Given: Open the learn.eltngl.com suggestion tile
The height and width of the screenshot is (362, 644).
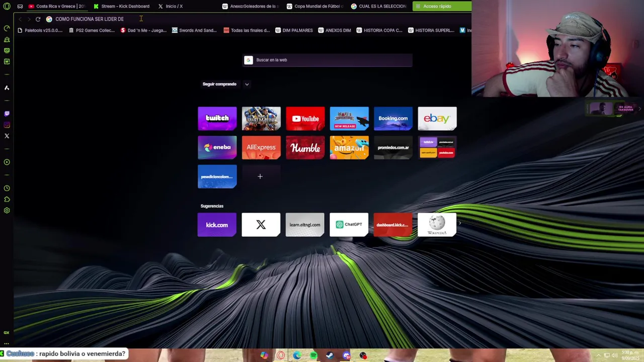Looking at the screenshot, I should coord(305,225).
